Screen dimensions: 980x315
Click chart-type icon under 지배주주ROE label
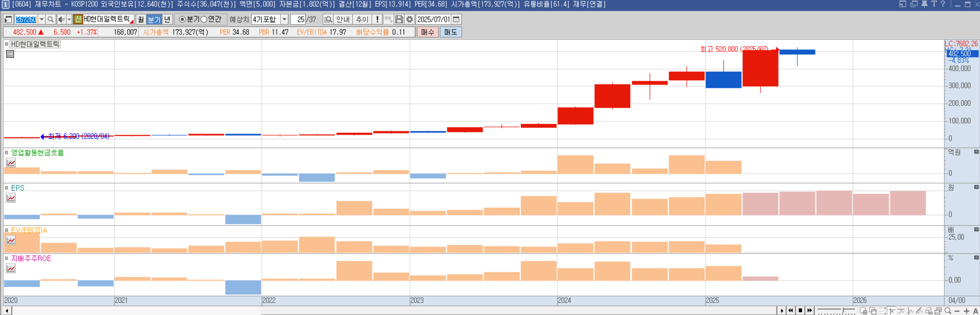point(11,268)
